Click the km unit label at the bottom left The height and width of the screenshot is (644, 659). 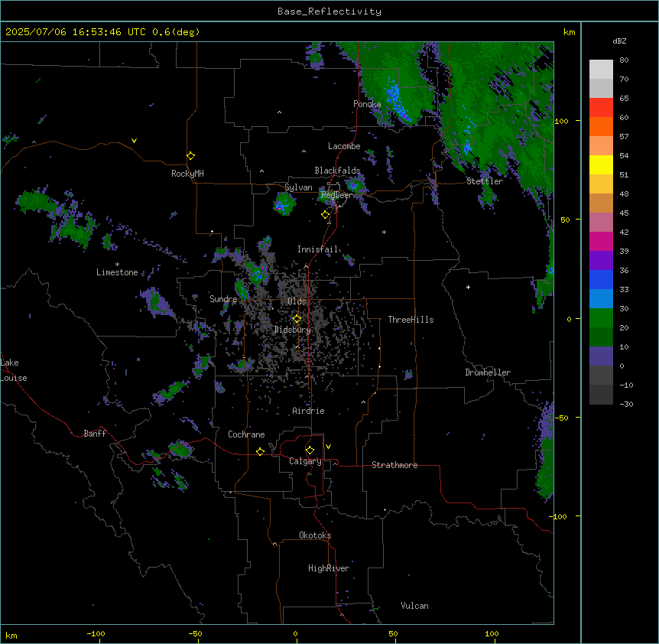click(11, 635)
